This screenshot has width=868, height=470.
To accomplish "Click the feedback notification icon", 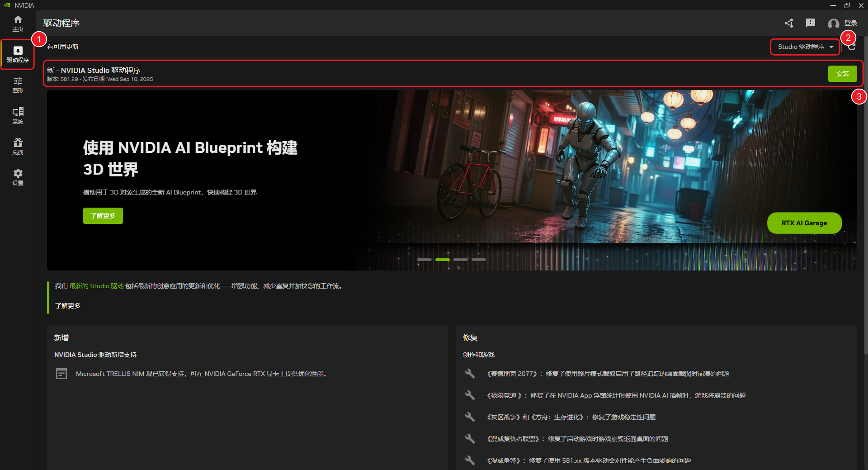I will tap(810, 23).
